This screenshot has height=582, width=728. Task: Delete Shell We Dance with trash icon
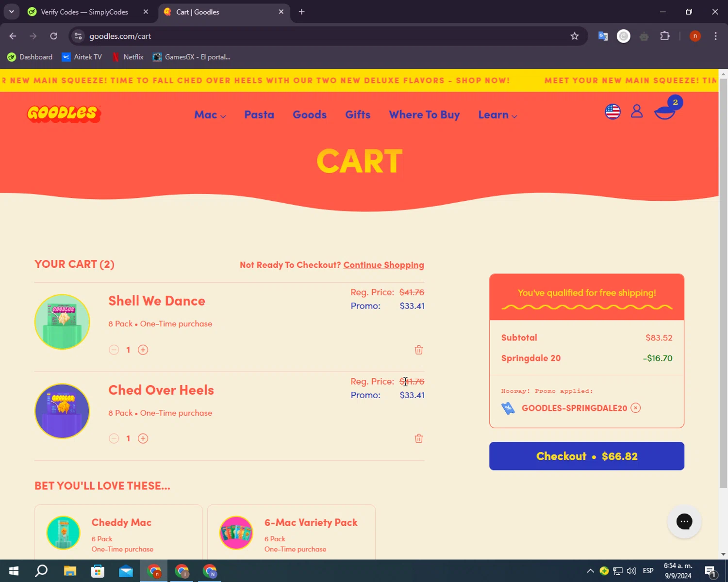click(x=419, y=350)
